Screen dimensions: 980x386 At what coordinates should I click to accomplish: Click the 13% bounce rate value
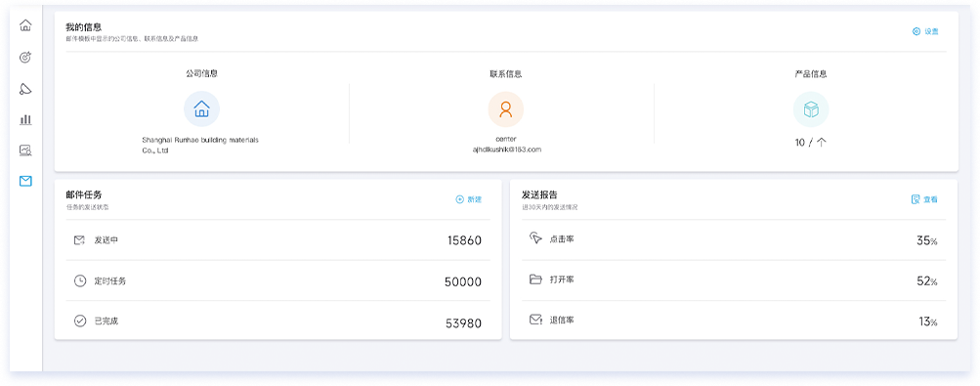(x=928, y=322)
